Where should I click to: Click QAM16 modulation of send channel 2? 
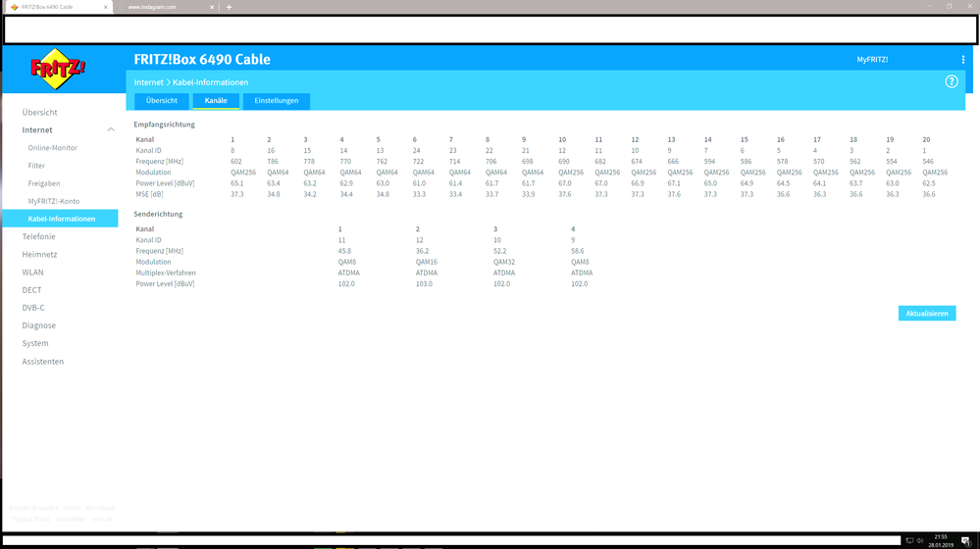click(427, 263)
